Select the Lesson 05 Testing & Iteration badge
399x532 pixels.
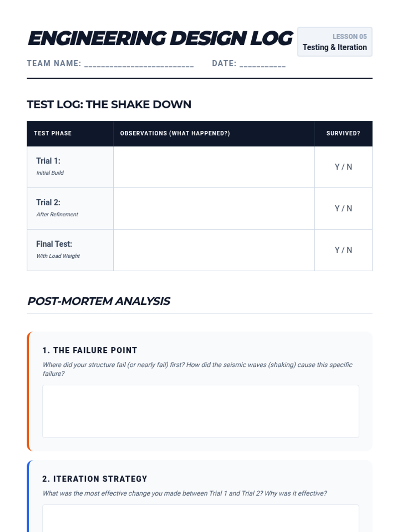pos(334,42)
